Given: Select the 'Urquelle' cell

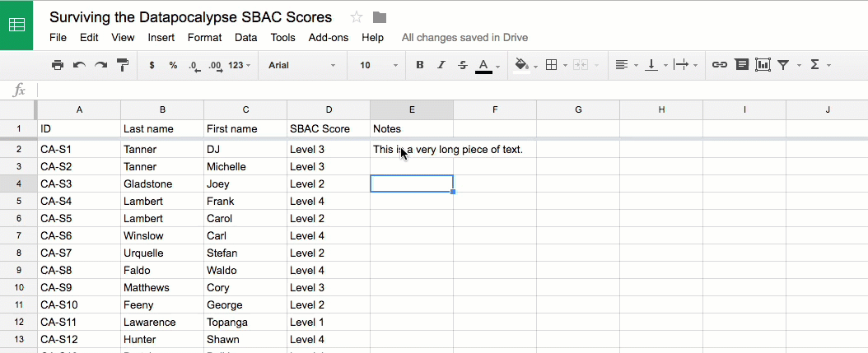Looking at the screenshot, I should point(162,253).
